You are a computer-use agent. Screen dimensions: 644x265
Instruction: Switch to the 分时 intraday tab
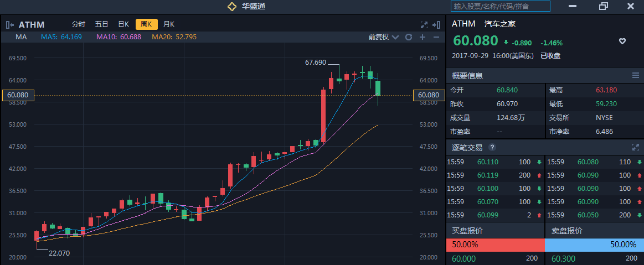click(x=78, y=24)
